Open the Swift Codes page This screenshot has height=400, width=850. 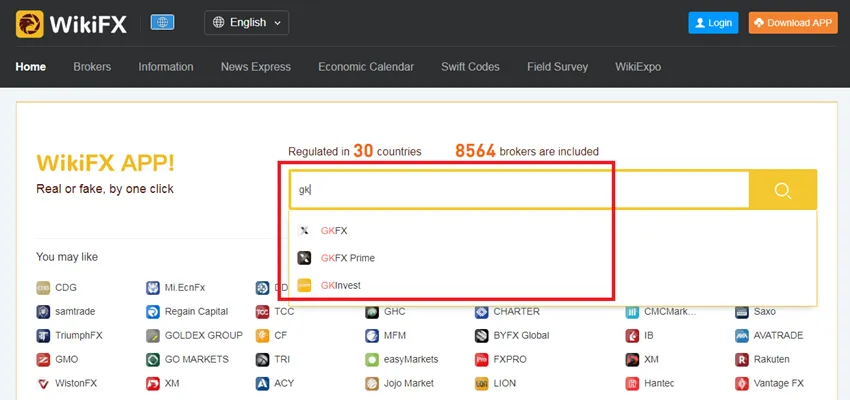pos(471,67)
